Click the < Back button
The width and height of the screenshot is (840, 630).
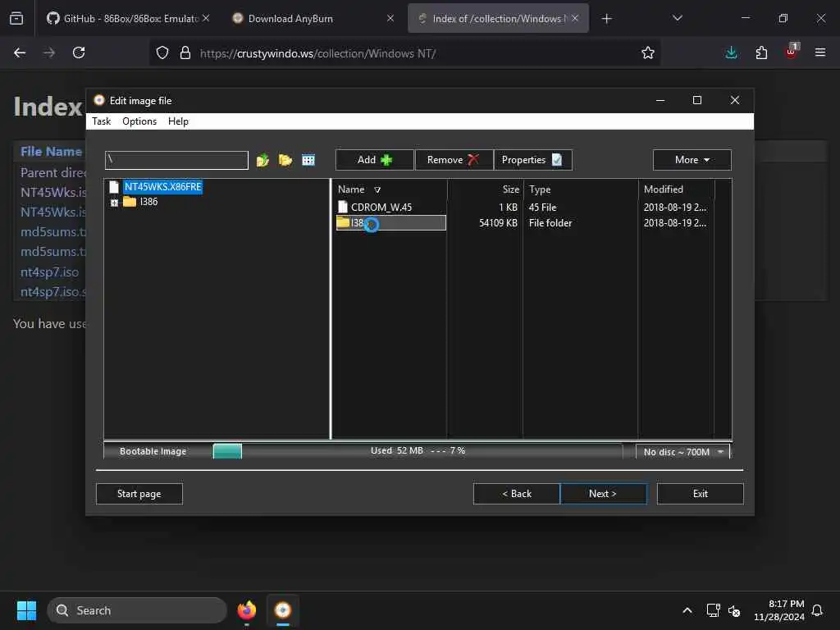click(517, 493)
